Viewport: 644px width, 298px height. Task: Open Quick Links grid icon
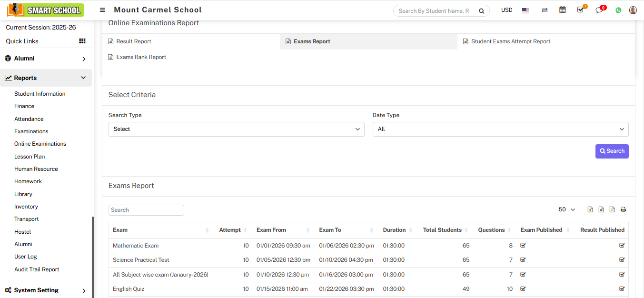(x=82, y=41)
